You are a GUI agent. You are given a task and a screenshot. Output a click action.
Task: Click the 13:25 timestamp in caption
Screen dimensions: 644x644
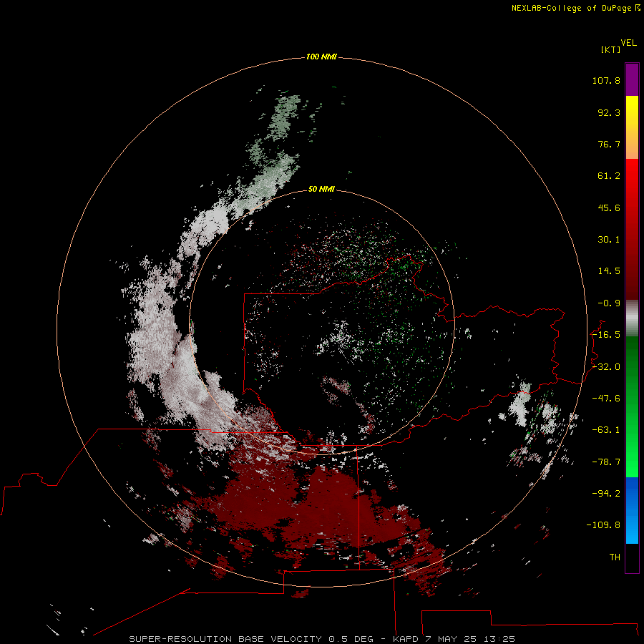pyautogui.click(x=500, y=639)
